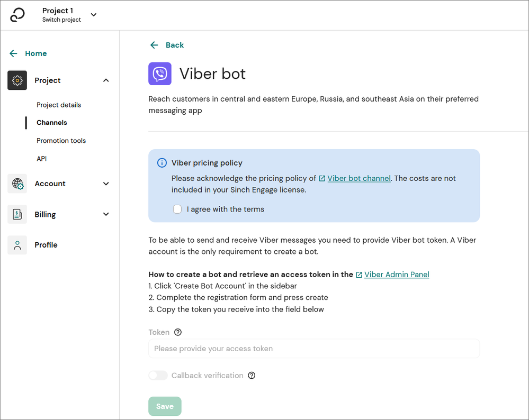Open Profile in sidebar
The width and height of the screenshot is (529, 420).
click(x=46, y=245)
